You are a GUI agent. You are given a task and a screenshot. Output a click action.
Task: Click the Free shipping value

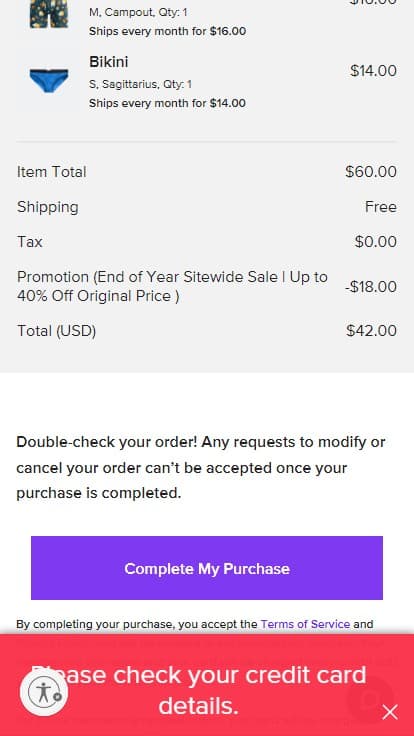click(x=381, y=207)
